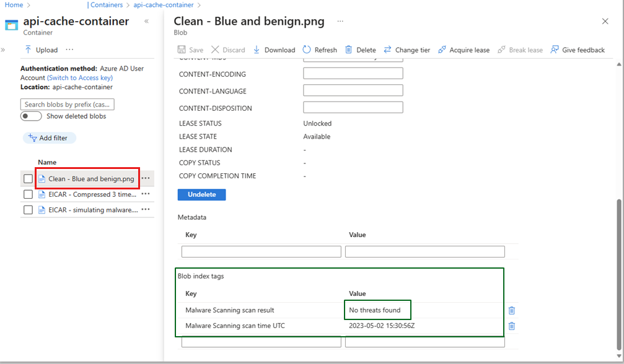Collapse the api-cache-container pane
Viewport: 624px width, 364px height.
146,20
